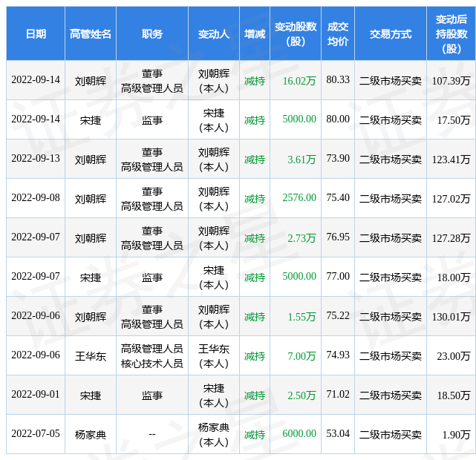The image size is (476, 460).
Task: Click the 变动后持股数(股) column header
Action: 451,34
